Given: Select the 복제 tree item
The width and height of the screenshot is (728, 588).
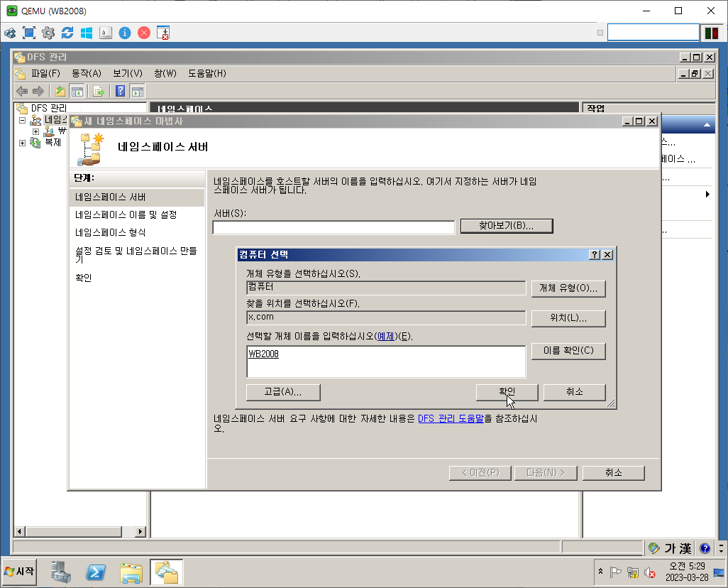Looking at the screenshot, I should [53, 142].
